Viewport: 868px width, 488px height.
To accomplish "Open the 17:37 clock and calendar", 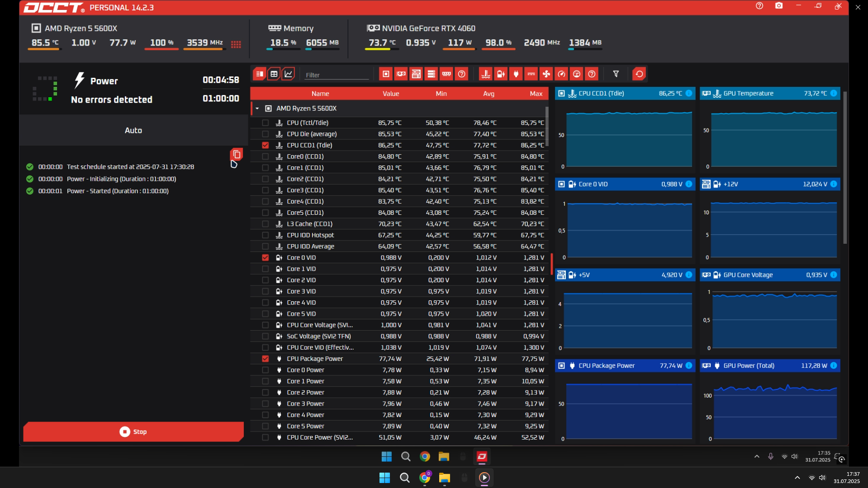I will tap(846, 478).
